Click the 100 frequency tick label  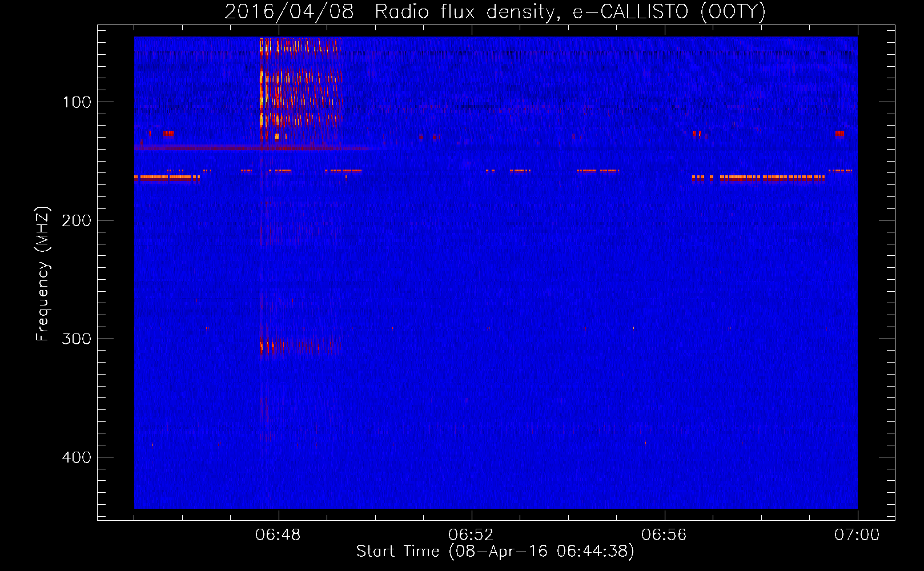coord(77,102)
